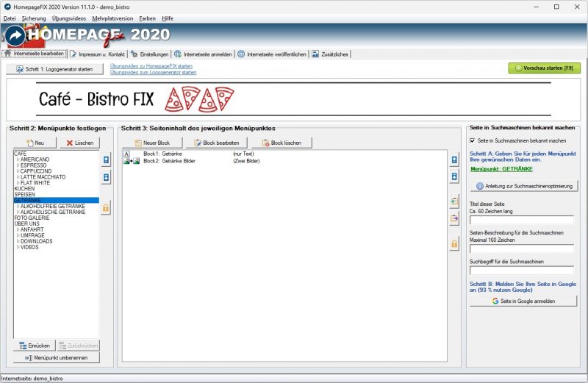588x383 pixels.
Task: Open link Übungsvideo zum Logogenerator starten
Action: (153, 72)
